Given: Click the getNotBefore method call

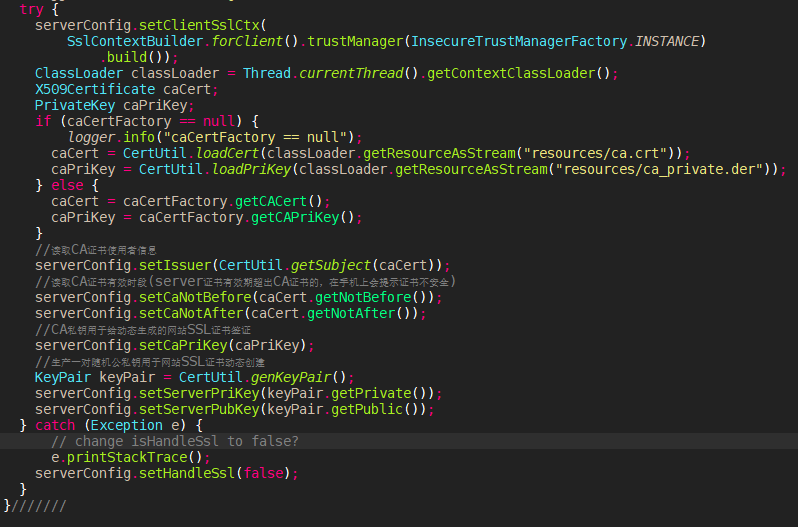Looking at the screenshot, I should tap(363, 298).
